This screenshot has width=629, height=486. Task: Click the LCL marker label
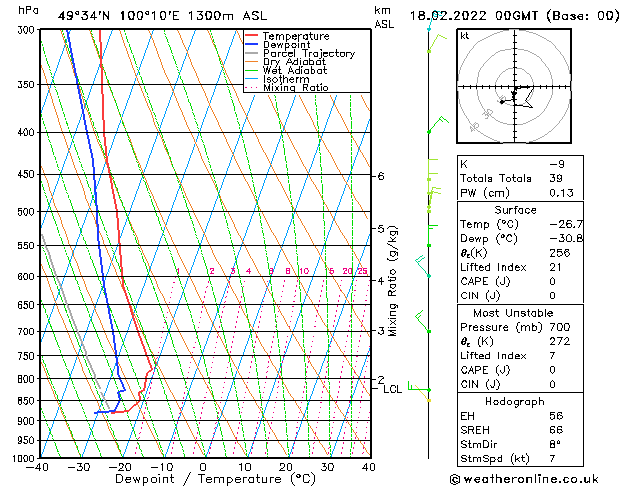pos(392,389)
